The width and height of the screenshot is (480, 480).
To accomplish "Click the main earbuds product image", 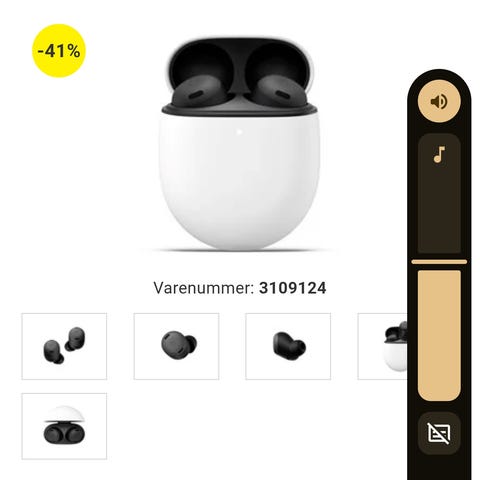I will pos(239,144).
